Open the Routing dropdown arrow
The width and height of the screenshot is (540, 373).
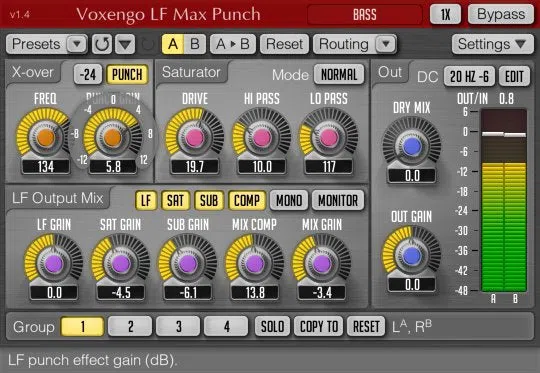(385, 44)
